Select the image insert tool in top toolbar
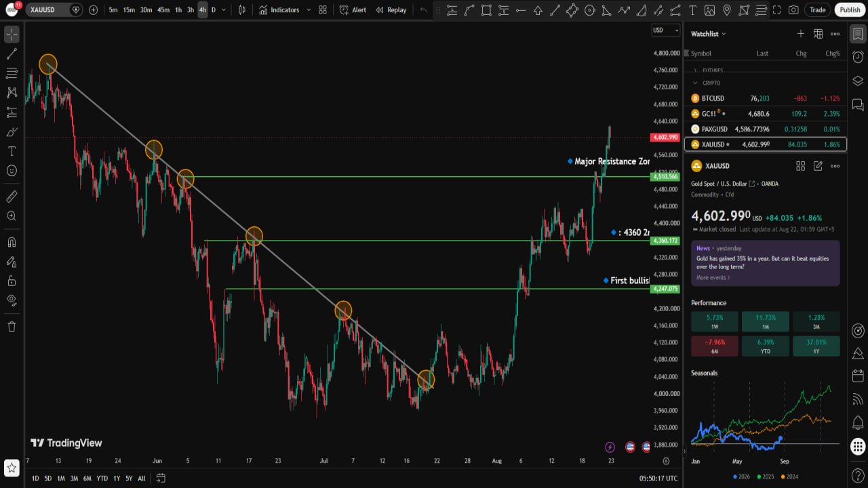 (x=709, y=10)
